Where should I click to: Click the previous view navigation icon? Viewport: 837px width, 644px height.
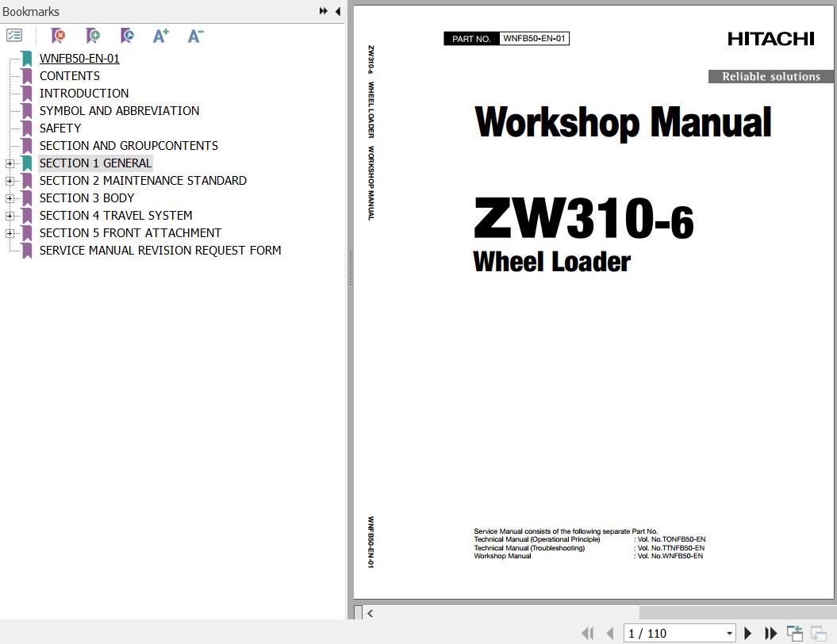[x=795, y=634]
